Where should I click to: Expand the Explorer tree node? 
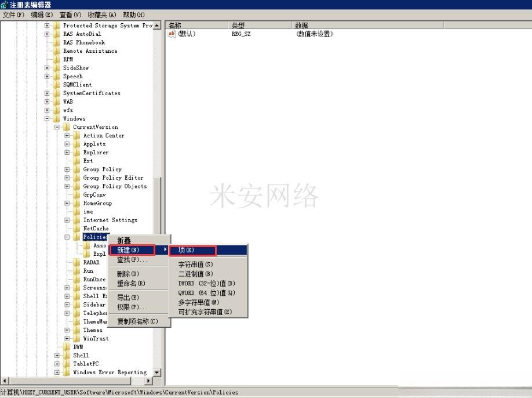pos(67,153)
